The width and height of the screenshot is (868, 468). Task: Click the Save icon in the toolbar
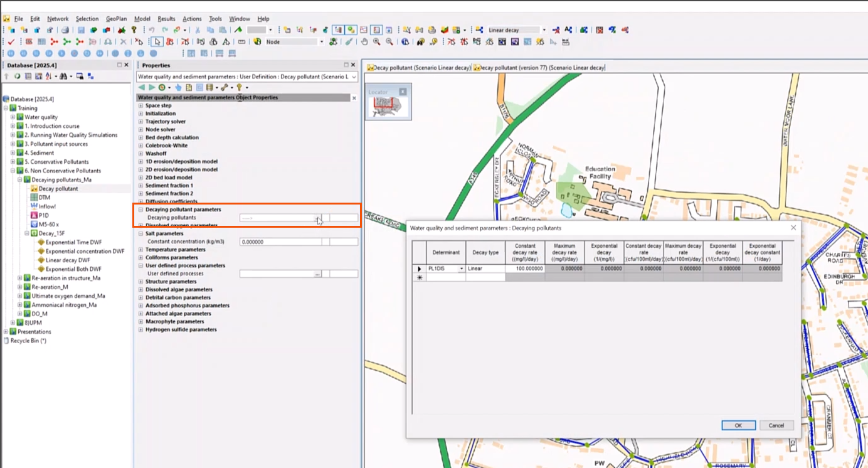[82, 29]
